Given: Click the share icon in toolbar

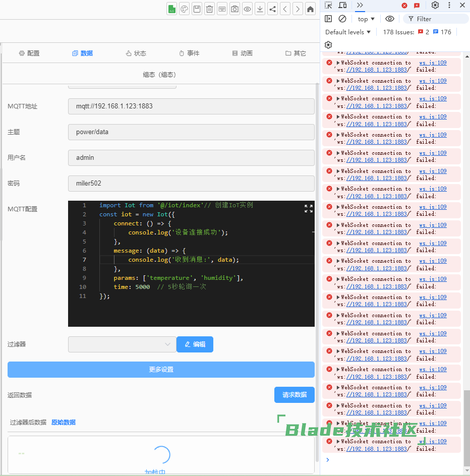Looking at the screenshot, I should 273,9.
